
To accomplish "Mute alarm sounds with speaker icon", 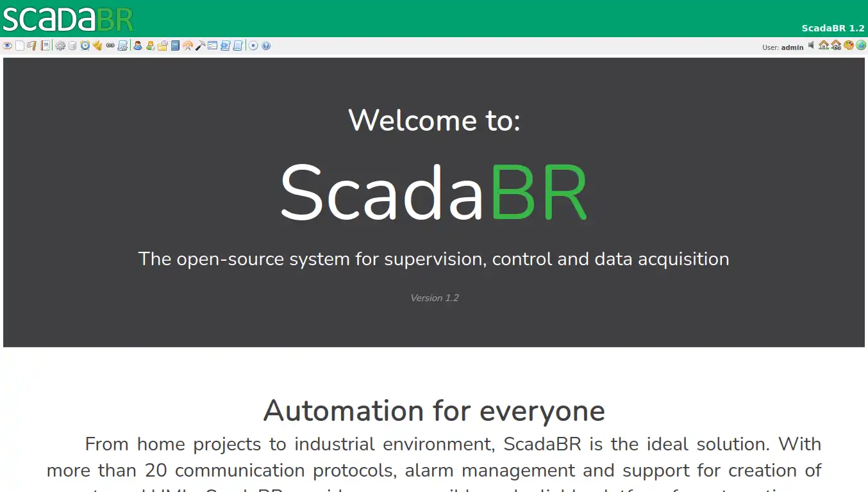I will pos(812,45).
